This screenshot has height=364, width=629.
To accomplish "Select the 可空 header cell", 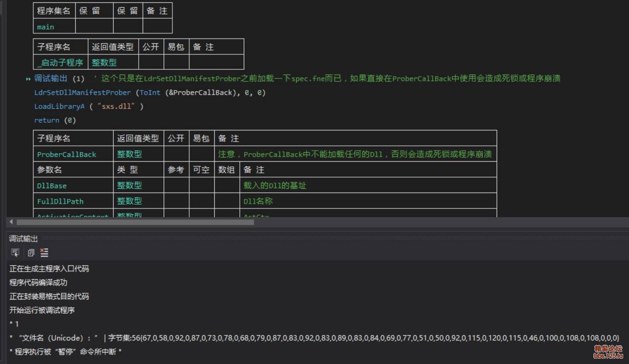I will point(202,169).
